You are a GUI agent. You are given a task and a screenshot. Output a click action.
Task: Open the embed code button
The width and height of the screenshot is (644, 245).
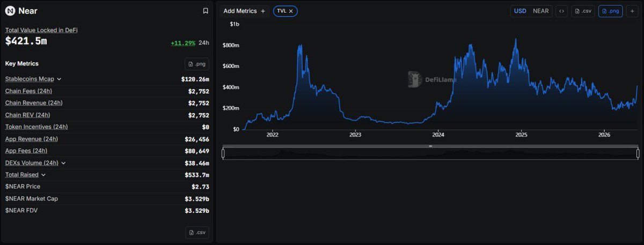pyautogui.click(x=561, y=11)
